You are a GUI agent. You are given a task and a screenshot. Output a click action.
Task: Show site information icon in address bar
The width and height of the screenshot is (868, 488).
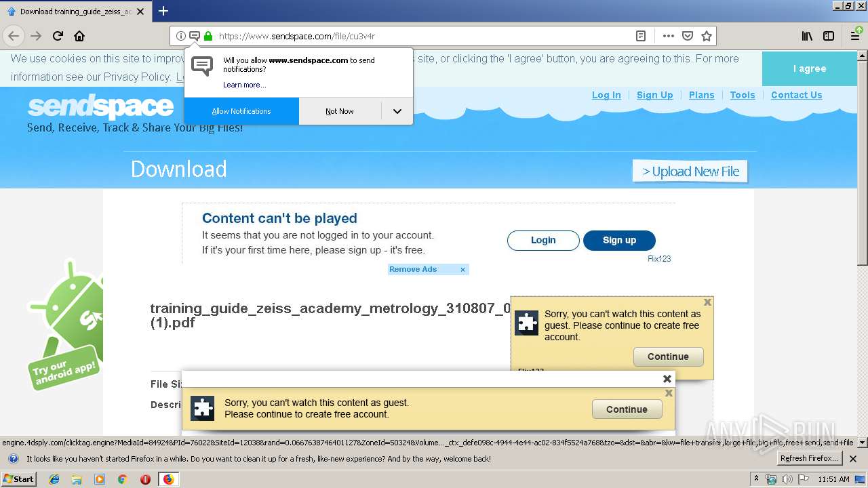pos(181,36)
